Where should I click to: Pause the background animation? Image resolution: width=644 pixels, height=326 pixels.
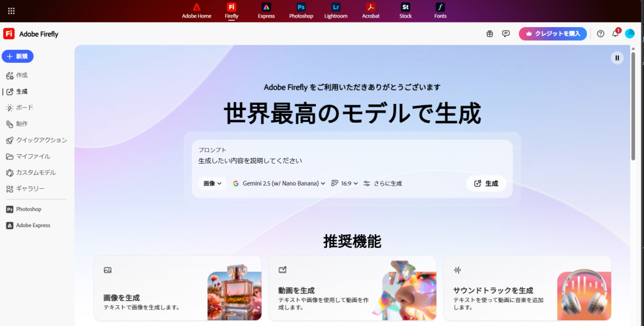point(617,58)
